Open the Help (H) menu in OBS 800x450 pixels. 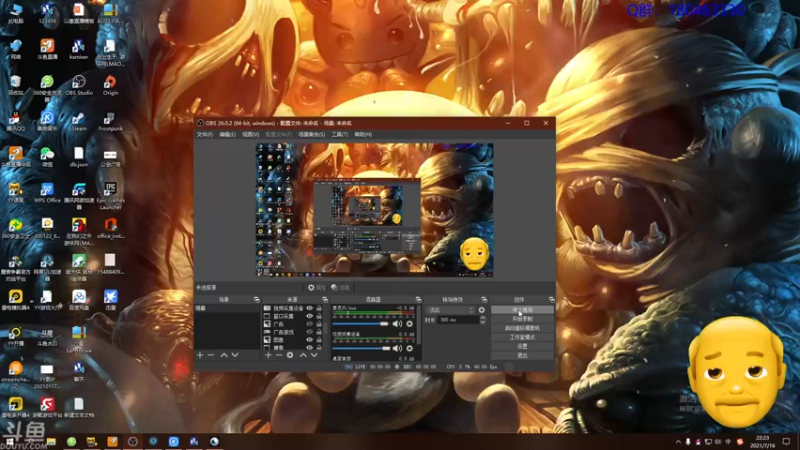pos(363,135)
